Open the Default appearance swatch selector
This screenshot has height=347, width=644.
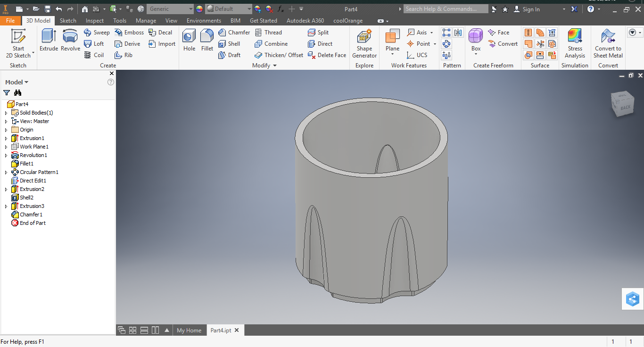228,8
